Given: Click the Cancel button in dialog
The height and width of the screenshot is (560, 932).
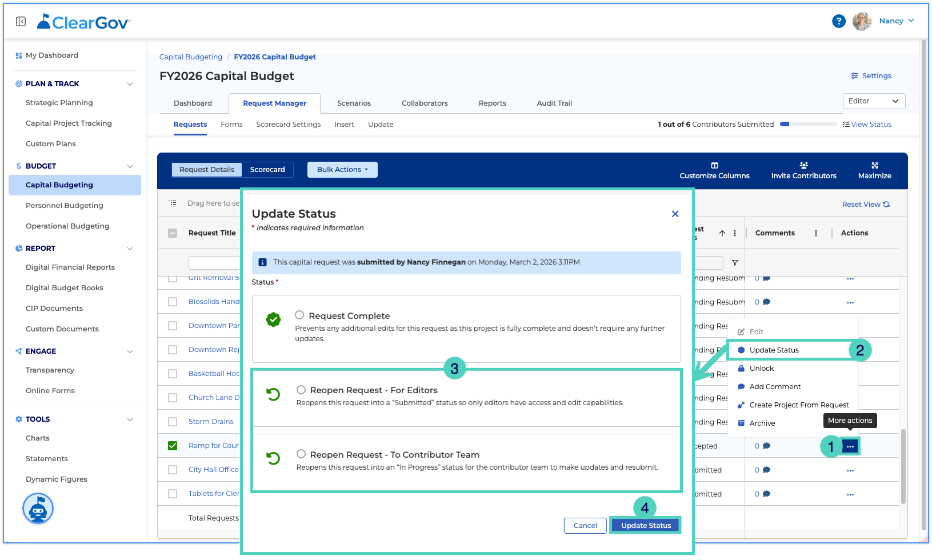Looking at the screenshot, I should (x=585, y=526).
